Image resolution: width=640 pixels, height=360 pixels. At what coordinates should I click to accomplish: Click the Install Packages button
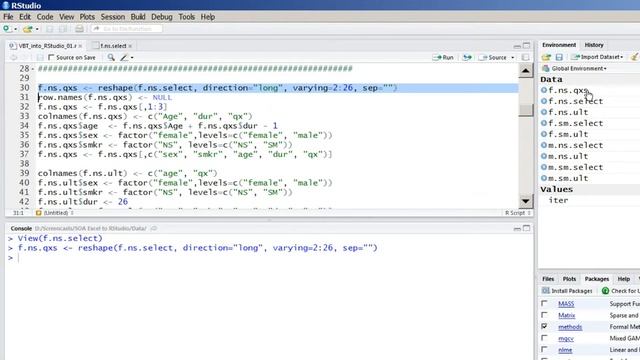click(567, 291)
